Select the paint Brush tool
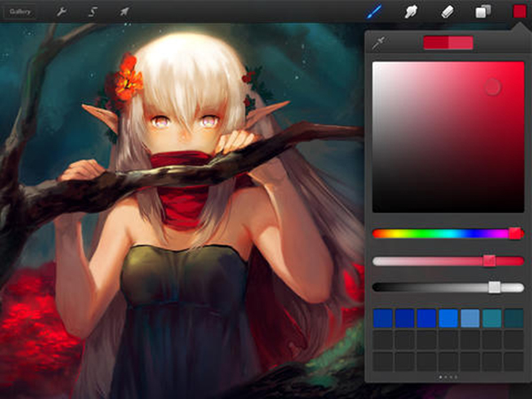 [374, 12]
